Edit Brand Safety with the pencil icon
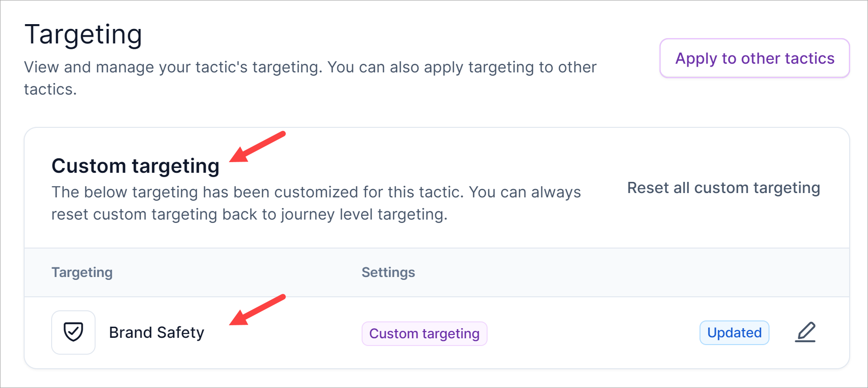The height and width of the screenshot is (388, 868). (805, 333)
